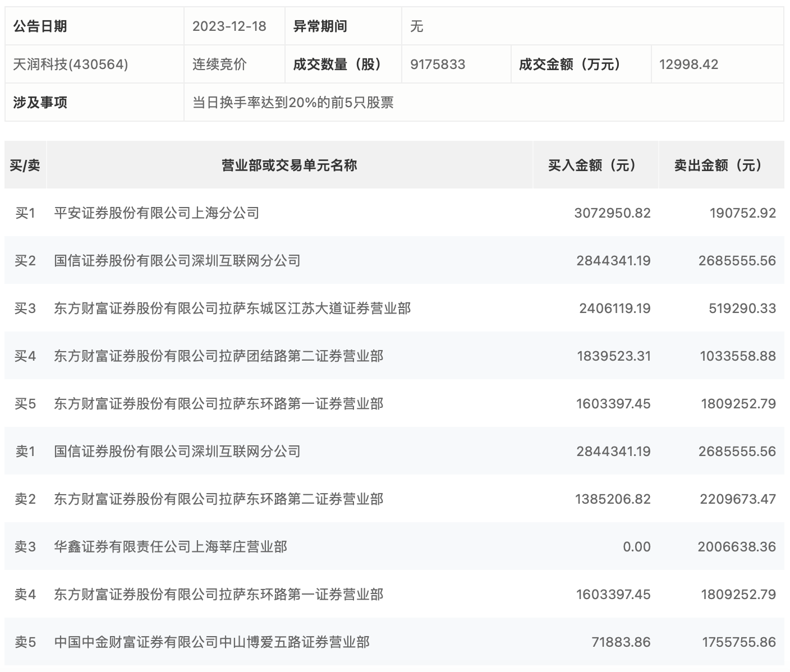Screen dimensions: 790x672
Task: Click 拉萨东环路第一证券营业部 in the 买5 row
Action: [x=219, y=404]
